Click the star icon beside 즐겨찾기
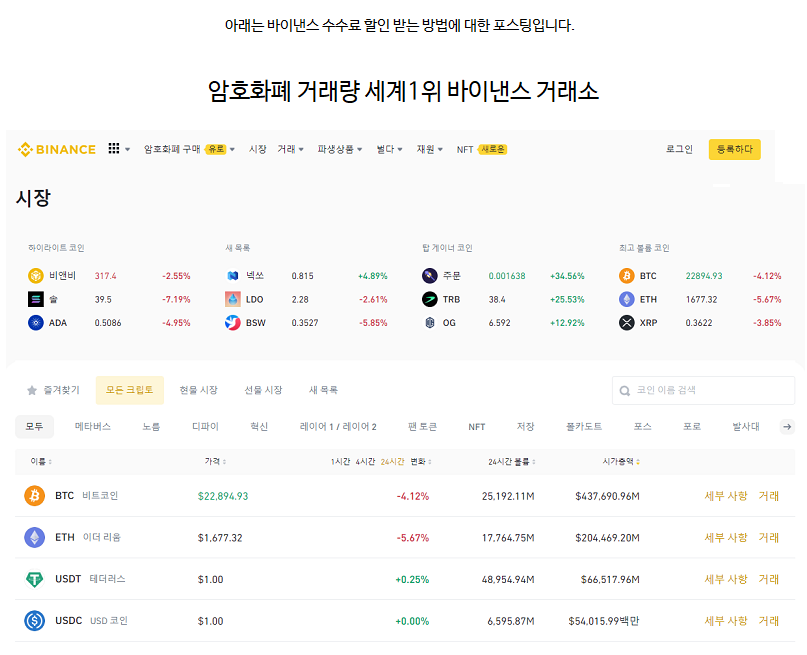The height and width of the screenshot is (655, 807). [32, 391]
